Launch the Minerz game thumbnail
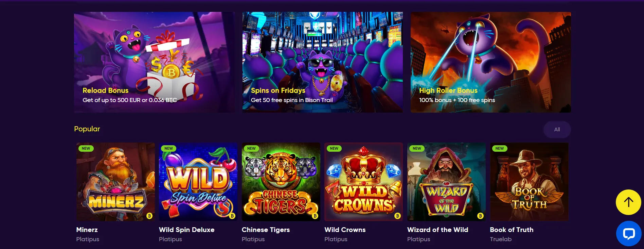 point(115,182)
